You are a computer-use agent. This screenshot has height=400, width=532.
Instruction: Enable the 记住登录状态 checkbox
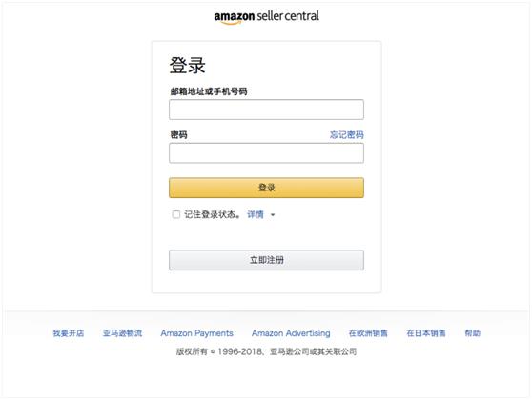[176, 214]
